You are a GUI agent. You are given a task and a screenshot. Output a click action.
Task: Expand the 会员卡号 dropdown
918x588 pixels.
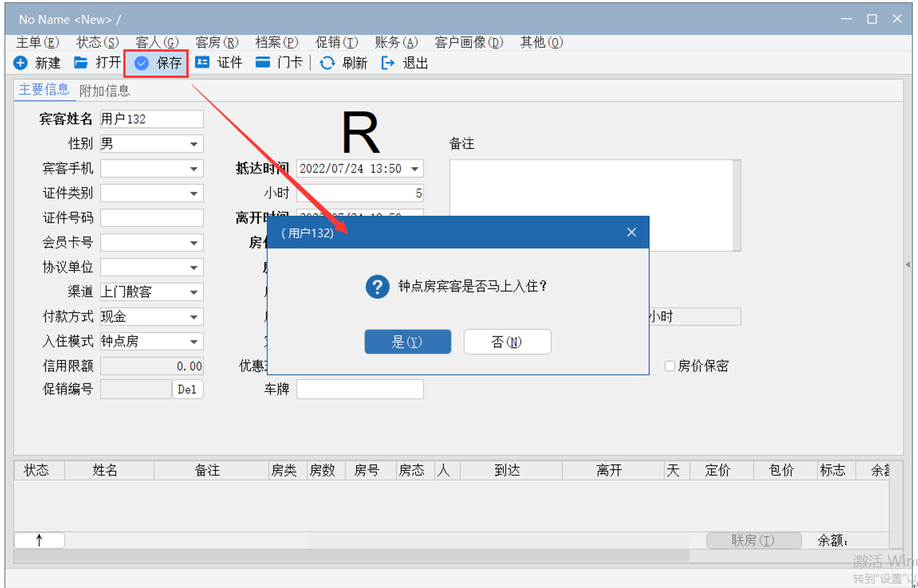coord(194,243)
